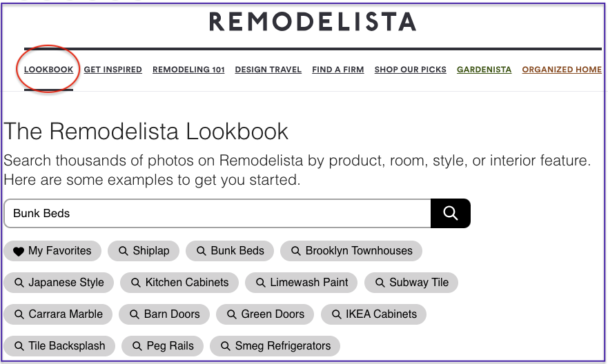608x364 pixels.
Task: Click the magnifier icon on Subway Tile chip
Action: [x=380, y=283]
